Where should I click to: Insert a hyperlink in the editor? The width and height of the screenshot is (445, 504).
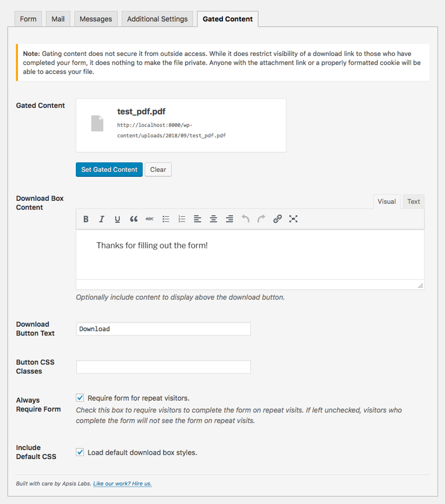coord(277,219)
